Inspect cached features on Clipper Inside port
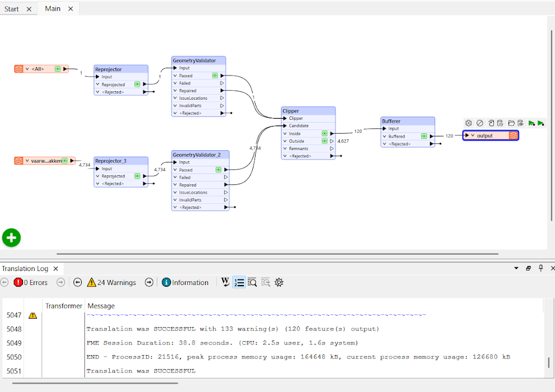 [x=325, y=133]
